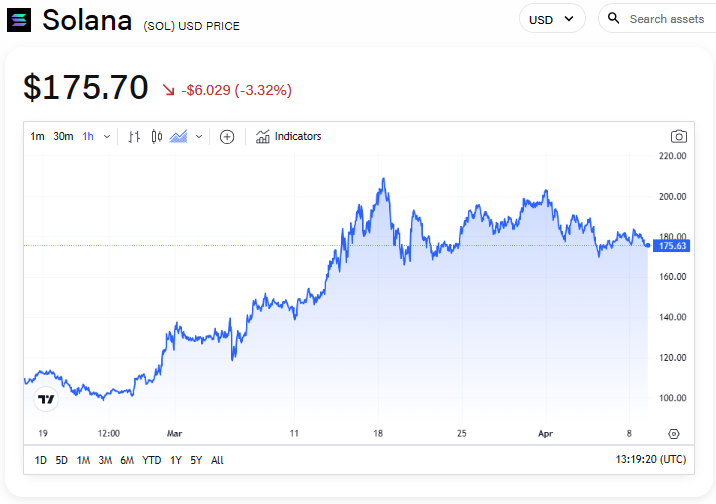Expand the time interval dropdown arrow

click(107, 137)
